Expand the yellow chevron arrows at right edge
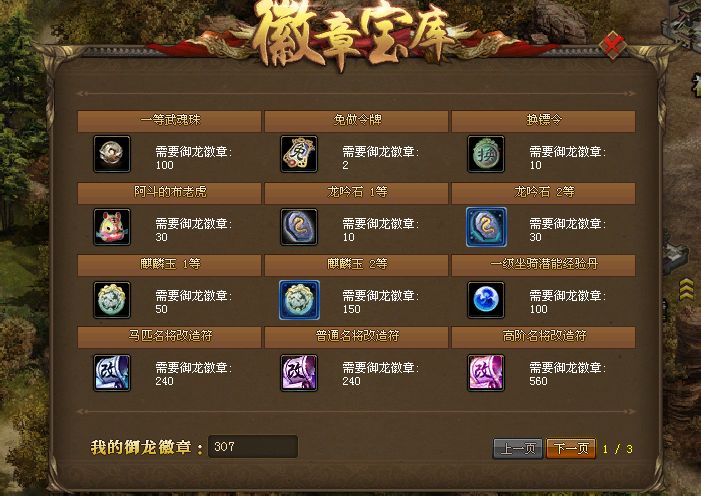 click(x=686, y=288)
